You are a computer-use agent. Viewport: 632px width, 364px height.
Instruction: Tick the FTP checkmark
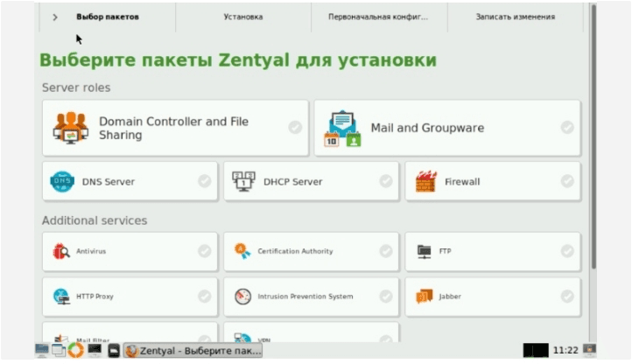point(567,251)
